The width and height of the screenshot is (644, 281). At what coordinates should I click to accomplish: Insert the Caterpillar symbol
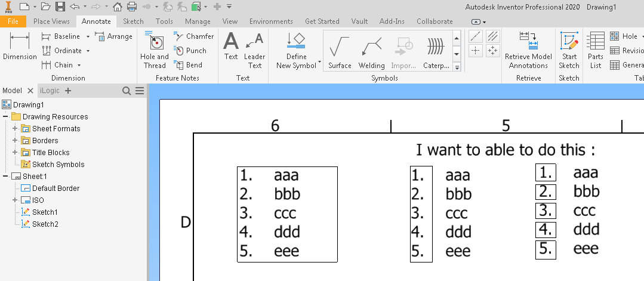click(x=436, y=52)
